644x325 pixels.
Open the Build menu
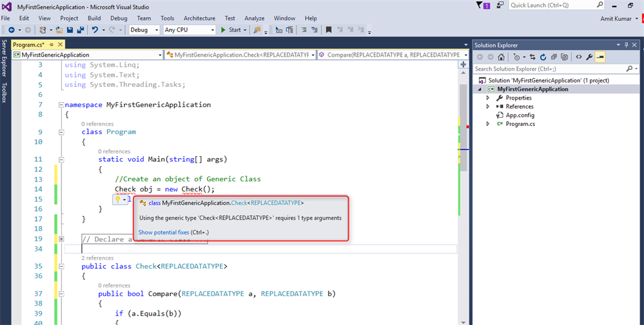pyautogui.click(x=94, y=18)
